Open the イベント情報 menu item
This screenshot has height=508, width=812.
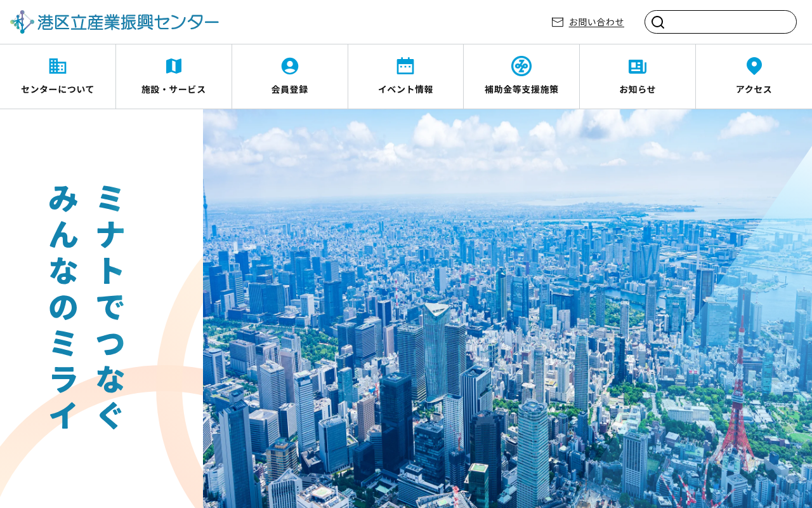tap(405, 77)
